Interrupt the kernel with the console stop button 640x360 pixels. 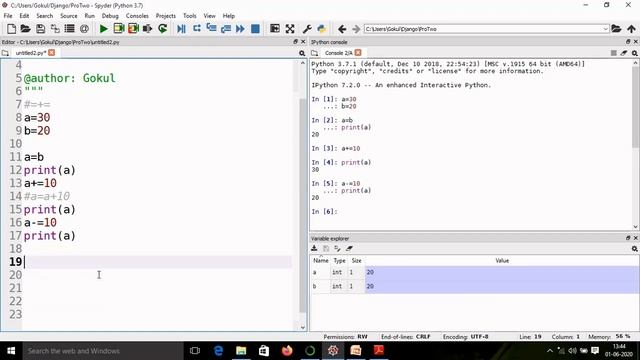613,53
